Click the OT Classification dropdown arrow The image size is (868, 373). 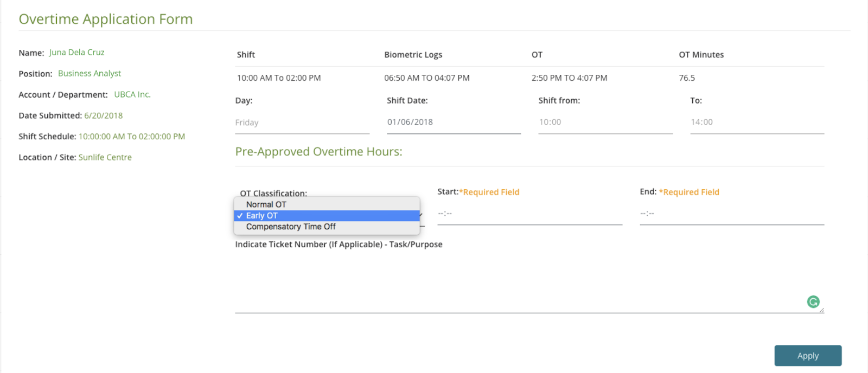pos(422,215)
